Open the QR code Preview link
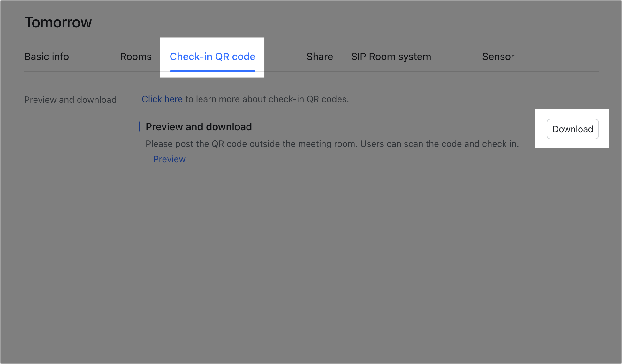Screen dimensions: 622x364 point(169,159)
